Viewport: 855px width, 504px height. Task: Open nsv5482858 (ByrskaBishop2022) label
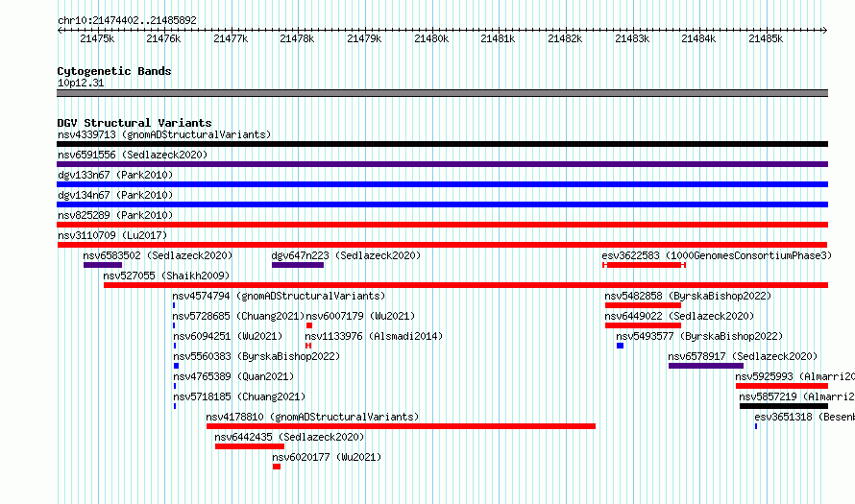tap(688, 296)
